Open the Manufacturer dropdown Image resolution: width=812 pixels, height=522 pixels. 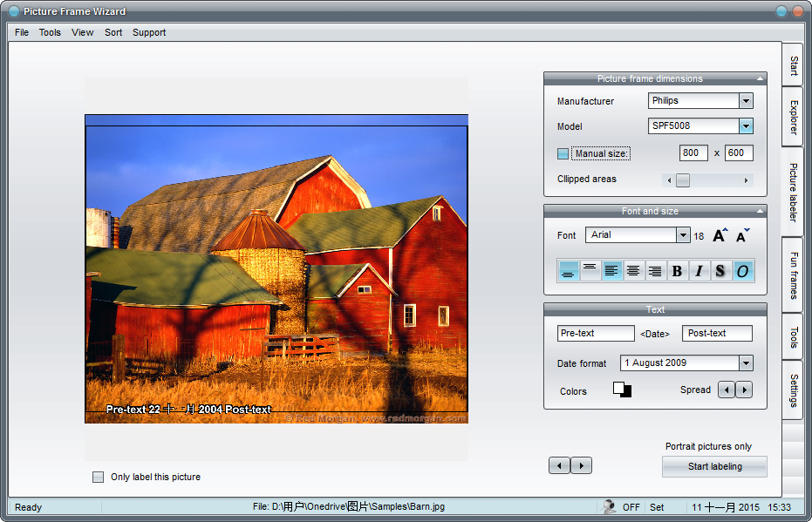coord(746,101)
